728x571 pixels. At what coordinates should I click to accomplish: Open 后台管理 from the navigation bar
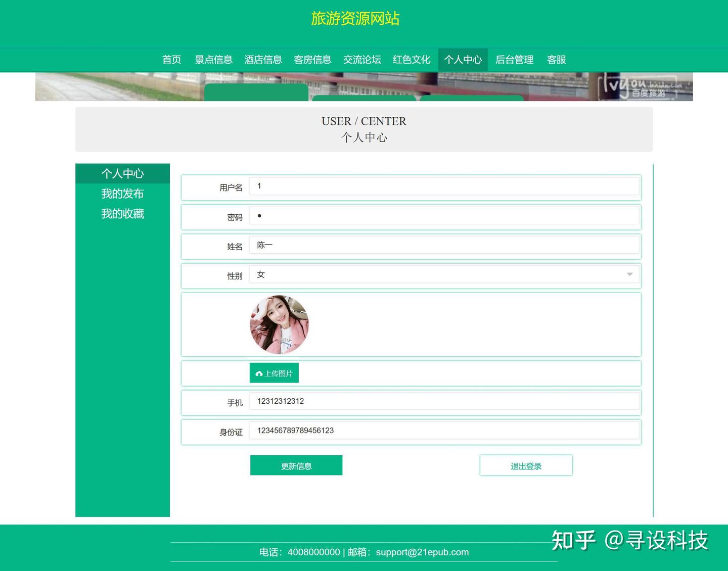pyautogui.click(x=514, y=60)
